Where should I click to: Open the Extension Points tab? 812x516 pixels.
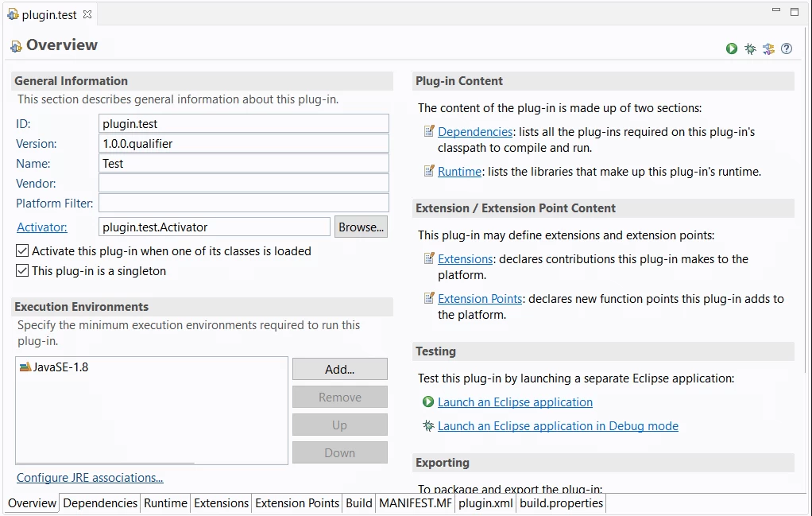(297, 503)
